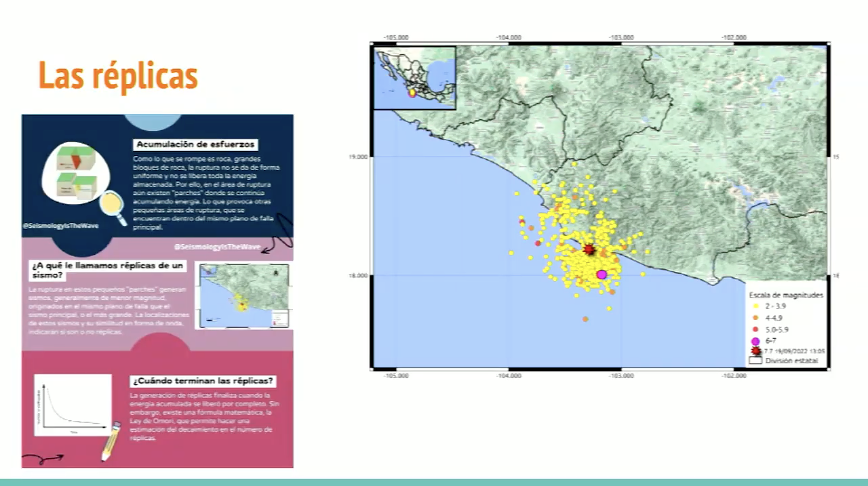Click the Mexico inset overview map

click(x=415, y=78)
